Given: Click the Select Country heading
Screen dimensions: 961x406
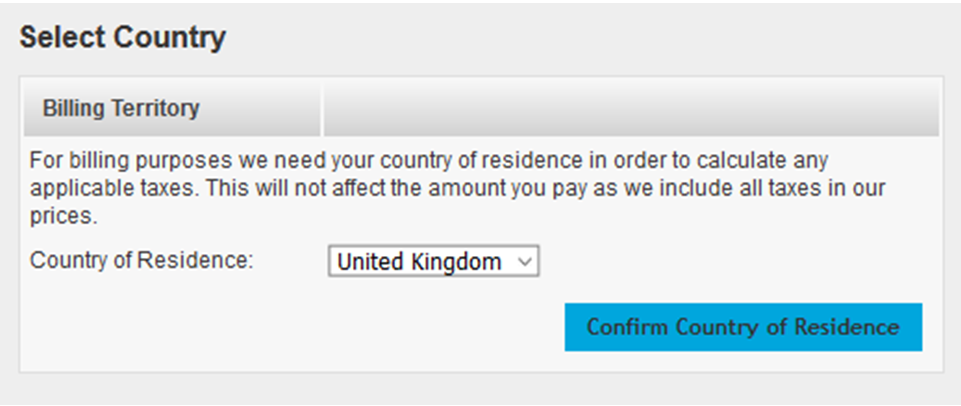Looking at the screenshot, I should coord(123,38).
